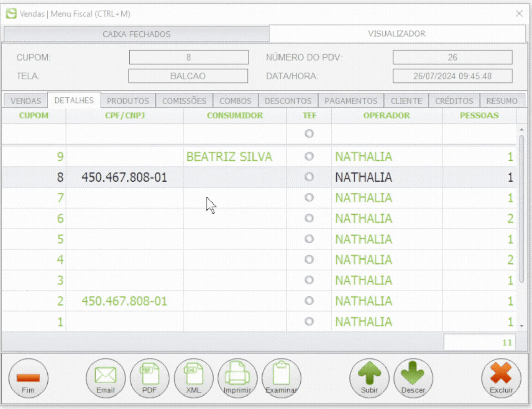The width and height of the screenshot is (532, 409).
Task: Open the PAGAMENTOS tab
Action: tap(351, 101)
